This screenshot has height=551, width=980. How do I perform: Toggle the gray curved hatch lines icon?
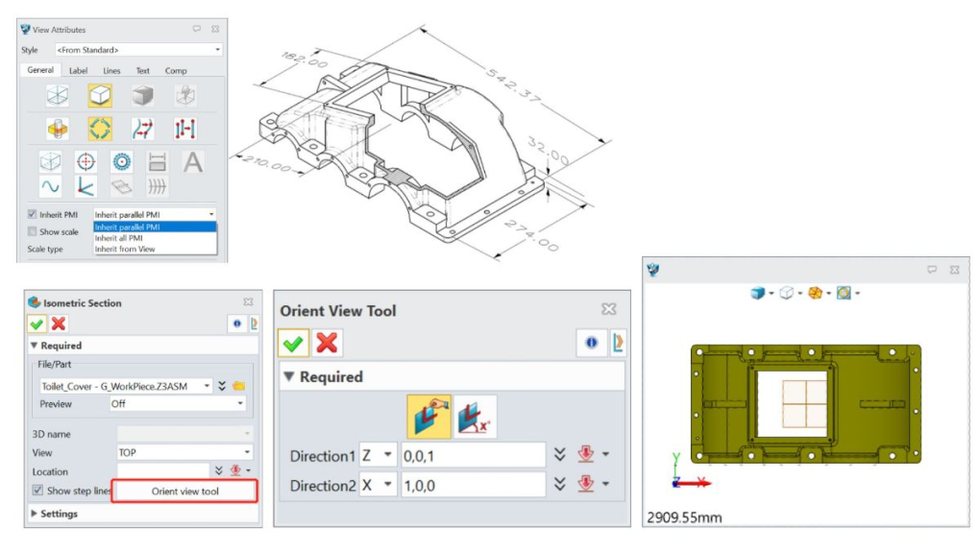pos(157,186)
